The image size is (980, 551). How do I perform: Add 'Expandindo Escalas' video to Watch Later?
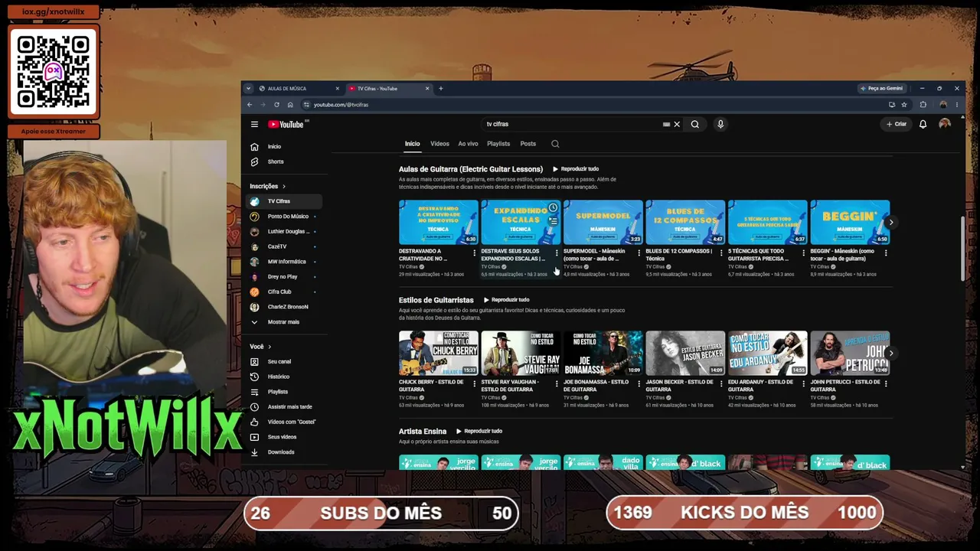point(553,208)
